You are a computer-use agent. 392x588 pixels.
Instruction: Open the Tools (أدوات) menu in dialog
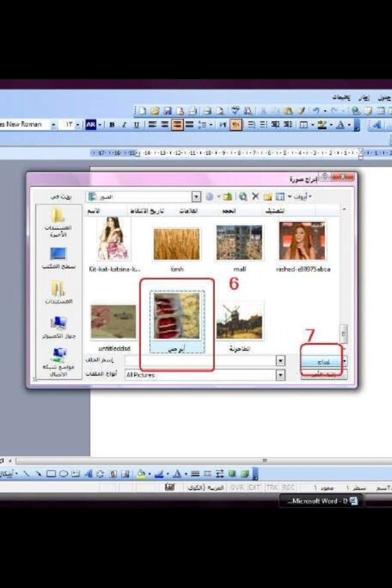coord(302,196)
